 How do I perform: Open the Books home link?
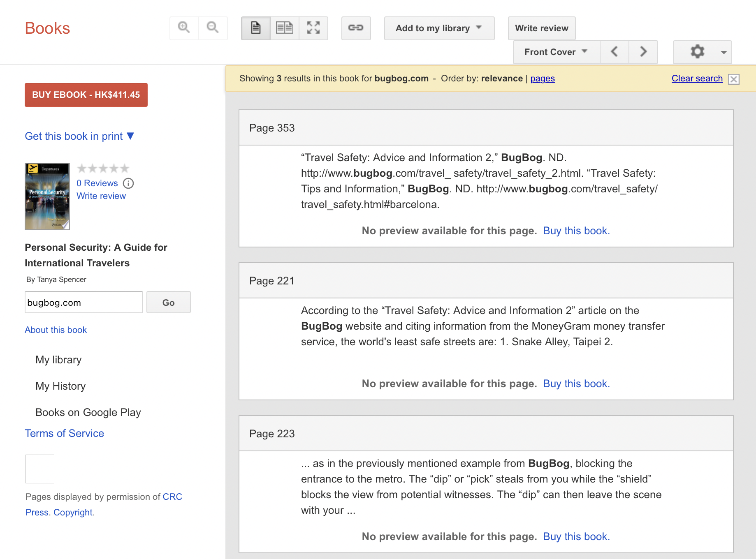point(47,28)
